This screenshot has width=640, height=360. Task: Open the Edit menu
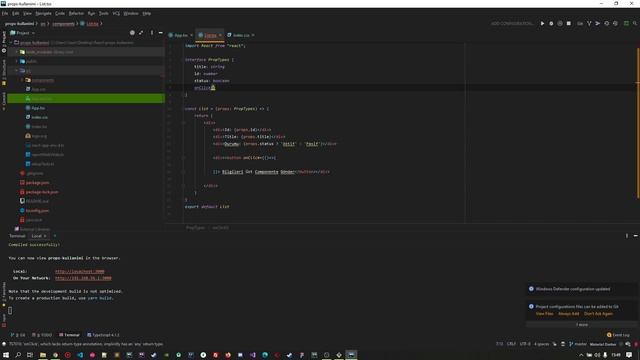(16, 13)
